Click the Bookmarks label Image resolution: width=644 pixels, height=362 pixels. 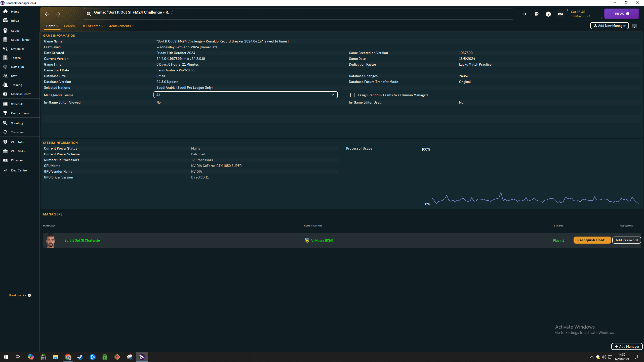pyautogui.click(x=18, y=295)
